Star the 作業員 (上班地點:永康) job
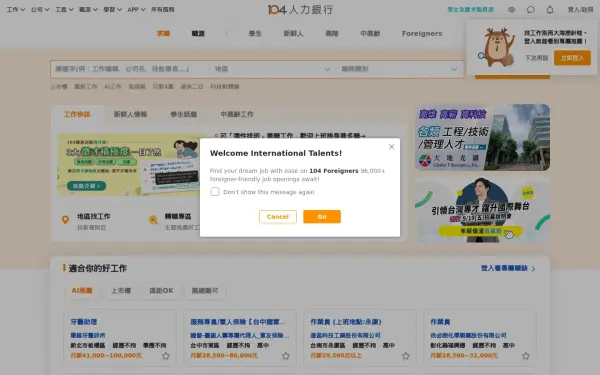The width and height of the screenshot is (600, 375). 406,356
